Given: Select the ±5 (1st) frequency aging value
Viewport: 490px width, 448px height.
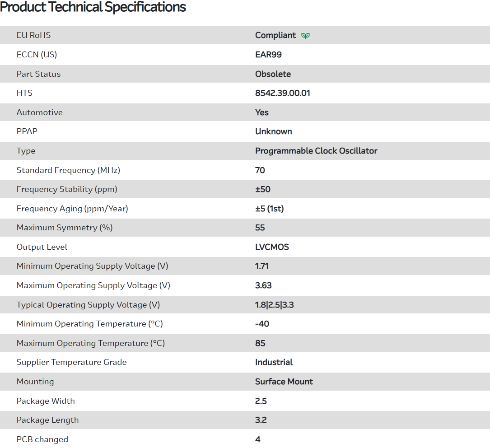Looking at the screenshot, I should coord(269,209).
